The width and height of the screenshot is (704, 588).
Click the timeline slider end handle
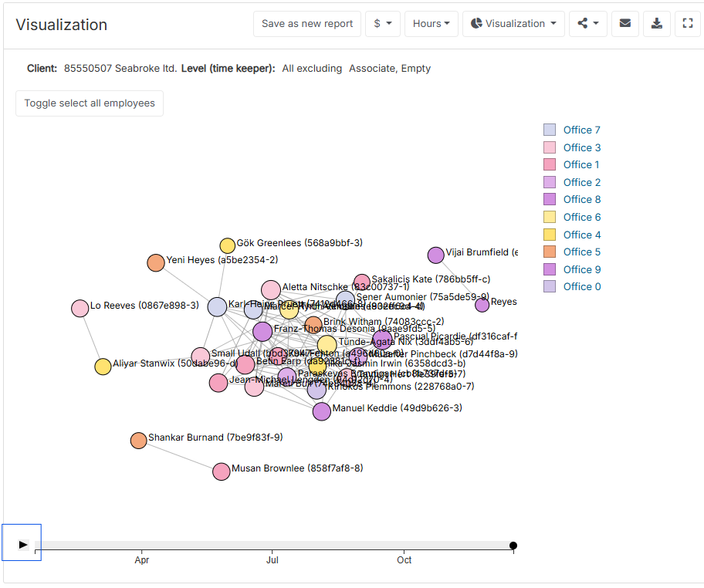point(513,546)
